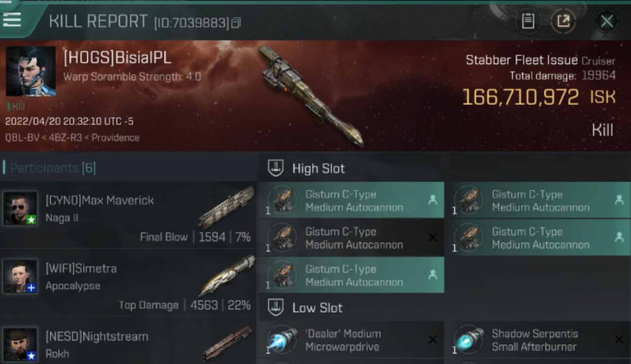Close the kill report window
The height and width of the screenshot is (364, 631).
[607, 21]
